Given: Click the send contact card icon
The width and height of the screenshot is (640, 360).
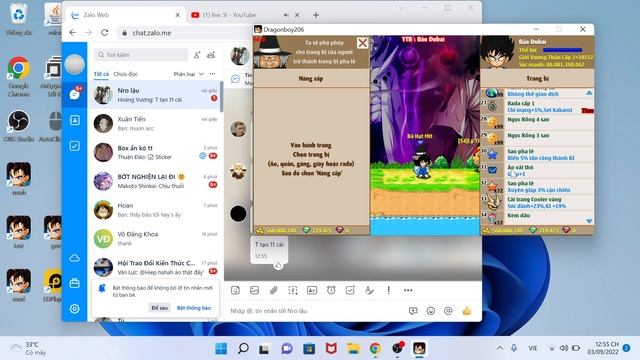Looking at the screenshot, I should click(x=312, y=290).
